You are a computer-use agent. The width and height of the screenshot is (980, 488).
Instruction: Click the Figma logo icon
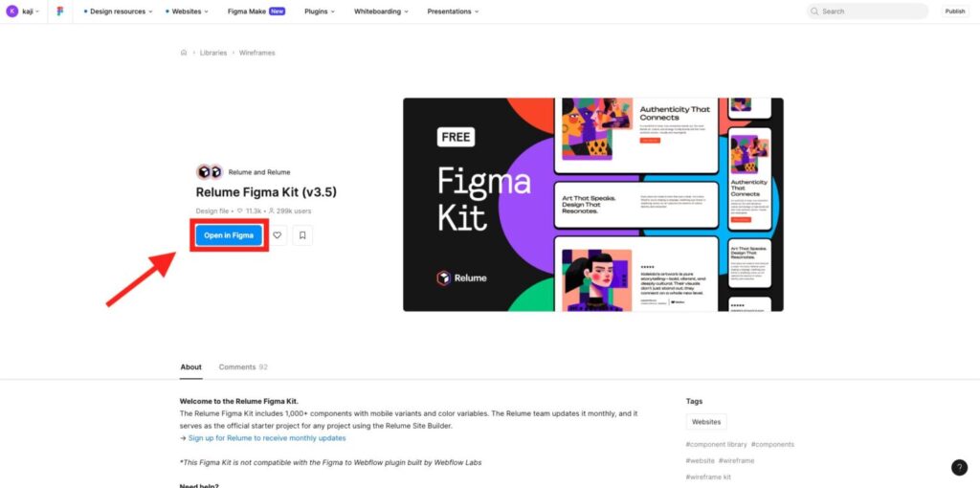pos(60,11)
